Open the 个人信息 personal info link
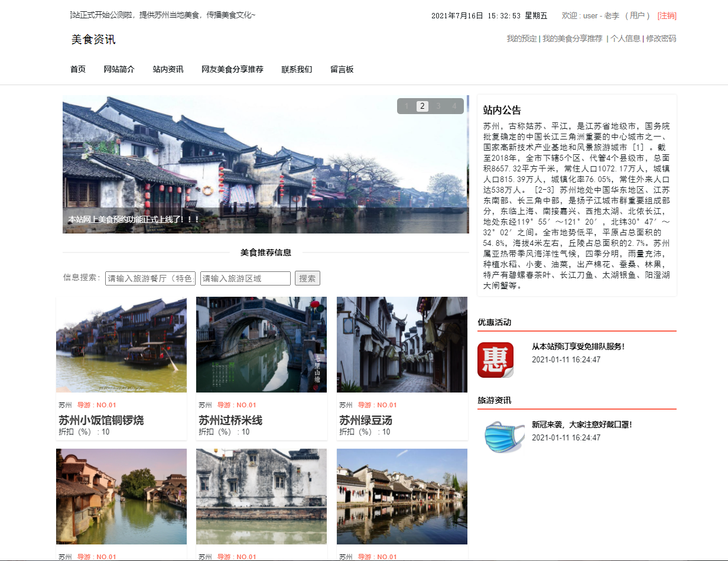Viewport: 728px width, 561px height. coord(625,38)
